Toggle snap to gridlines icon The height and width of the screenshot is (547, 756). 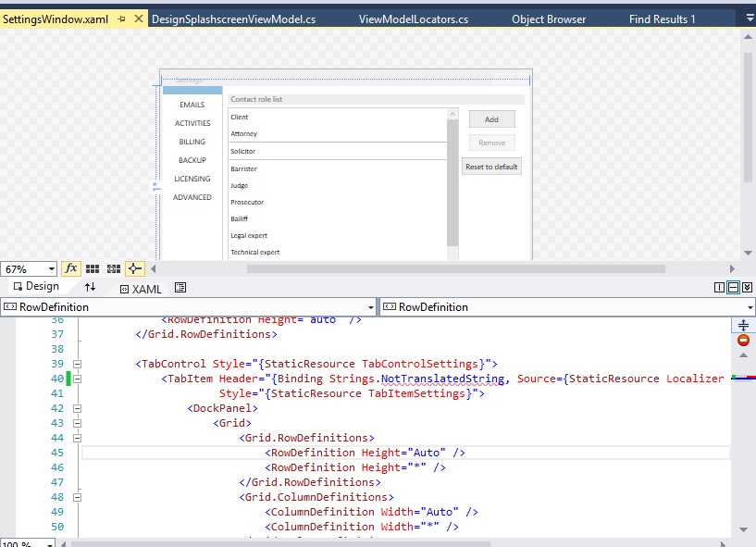(x=114, y=268)
